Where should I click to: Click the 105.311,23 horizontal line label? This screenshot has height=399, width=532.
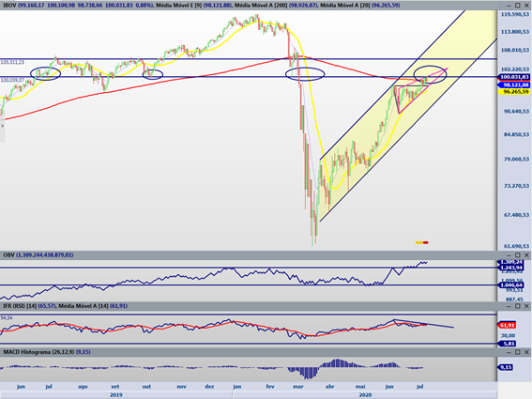point(12,62)
